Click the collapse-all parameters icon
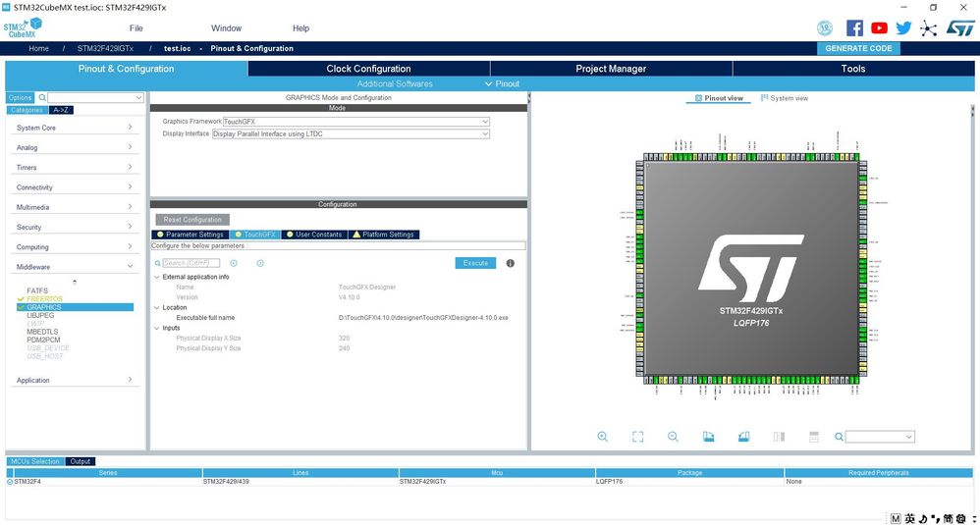Image resolution: width=980 pixels, height=525 pixels. point(260,263)
